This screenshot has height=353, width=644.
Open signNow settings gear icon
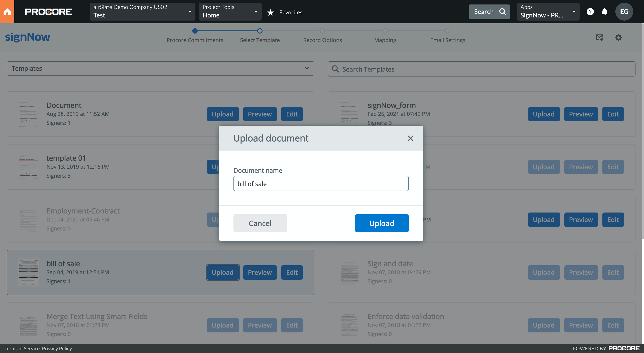coord(618,38)
